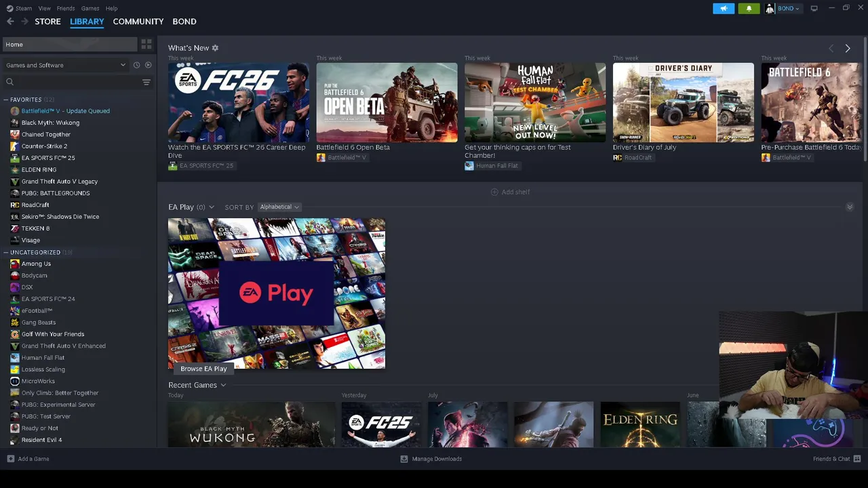Switch to the COMMUNITY tab

138,22
